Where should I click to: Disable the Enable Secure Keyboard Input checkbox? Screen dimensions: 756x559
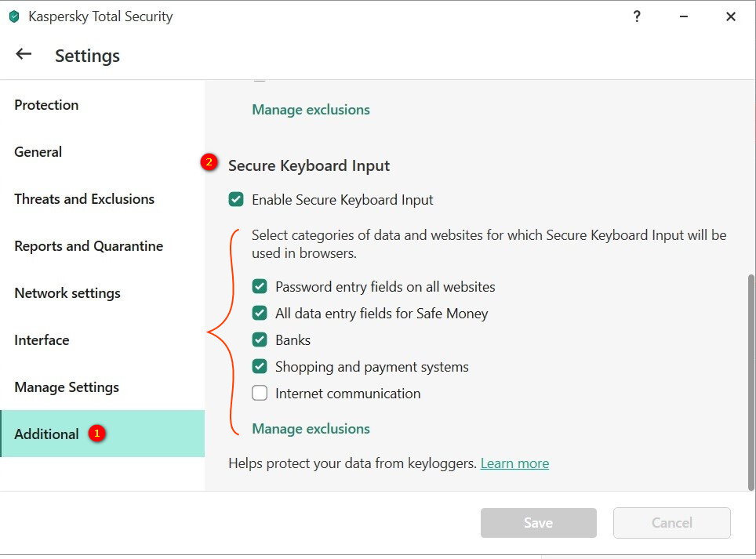[236, 200]
